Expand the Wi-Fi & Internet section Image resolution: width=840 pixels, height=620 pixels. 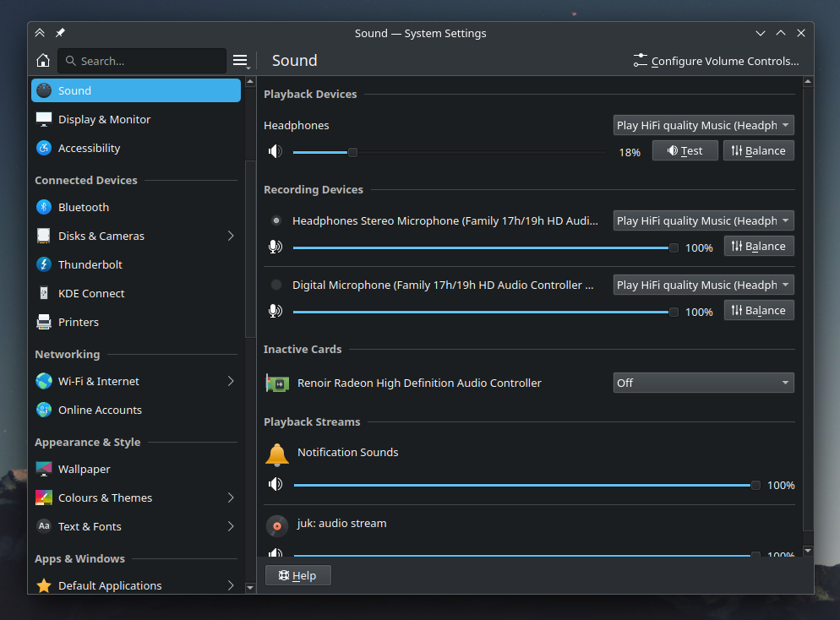click(x=231, y=381)
